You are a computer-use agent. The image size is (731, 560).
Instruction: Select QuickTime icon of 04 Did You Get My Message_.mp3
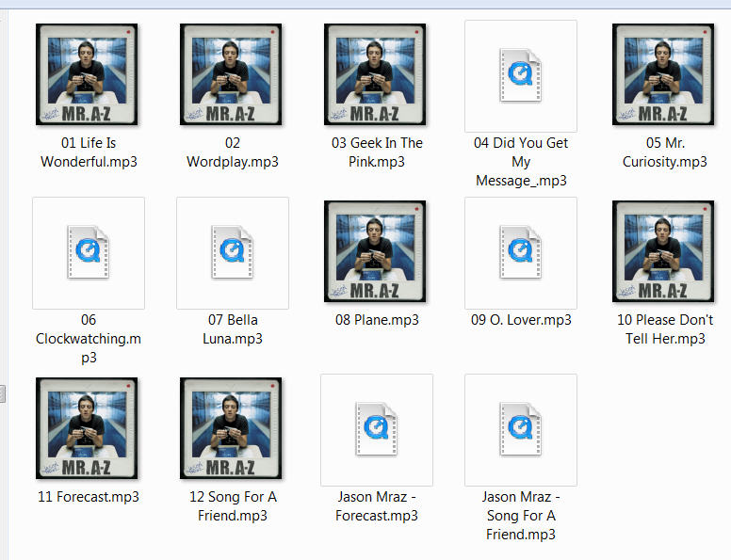click(520, 75)
